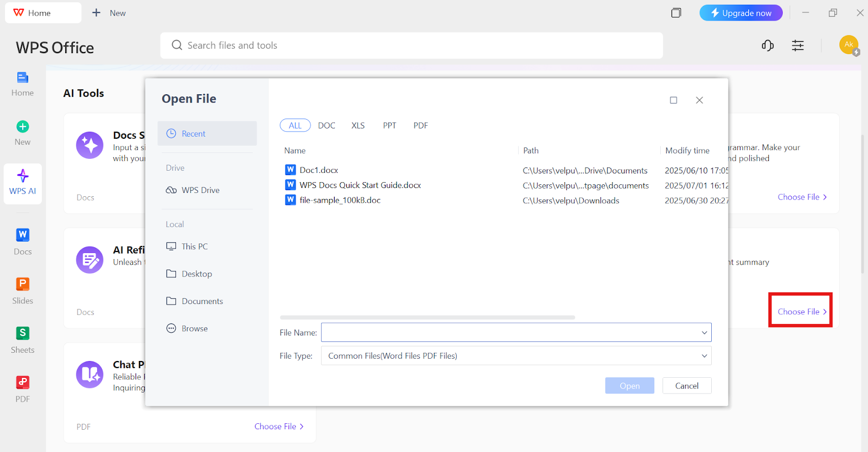Open the settings sliders icon
Image resolution: width=868 pixels, height=452 pixels.
pyautogui.click(x=797, y=46)
